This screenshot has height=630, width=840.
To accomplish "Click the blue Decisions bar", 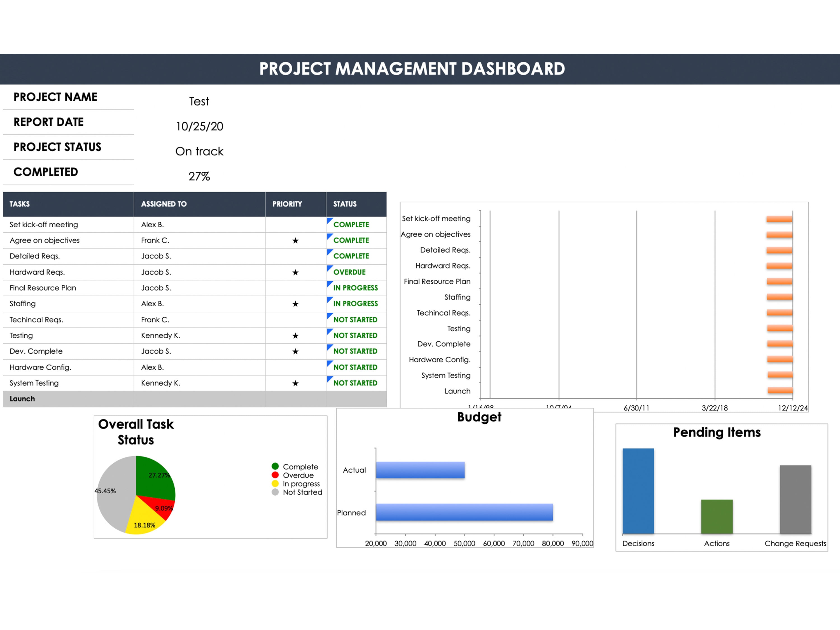I will (638, 491).
